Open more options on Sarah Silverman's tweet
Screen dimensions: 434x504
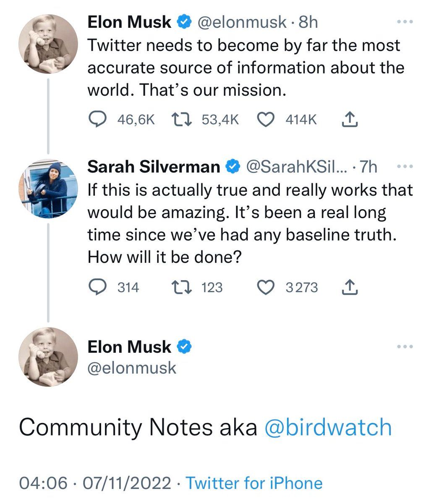(x=405, y=167)
